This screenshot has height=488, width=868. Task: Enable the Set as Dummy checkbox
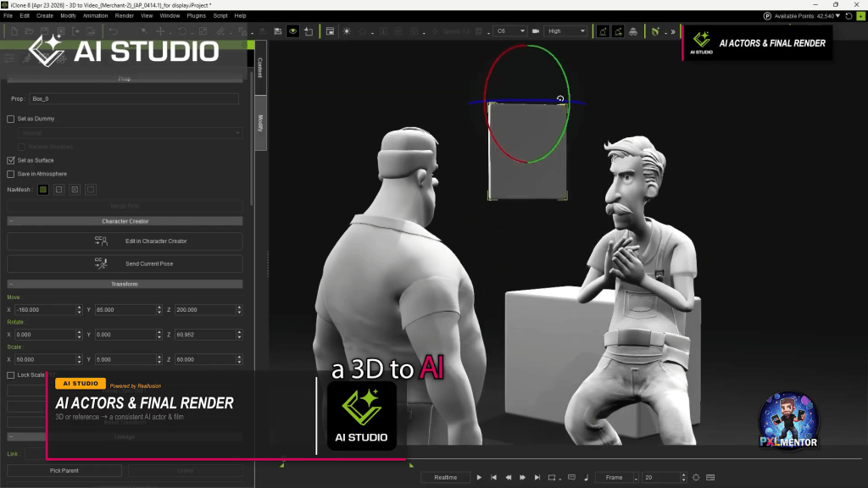pyautogui.click(x=10, y=119)
